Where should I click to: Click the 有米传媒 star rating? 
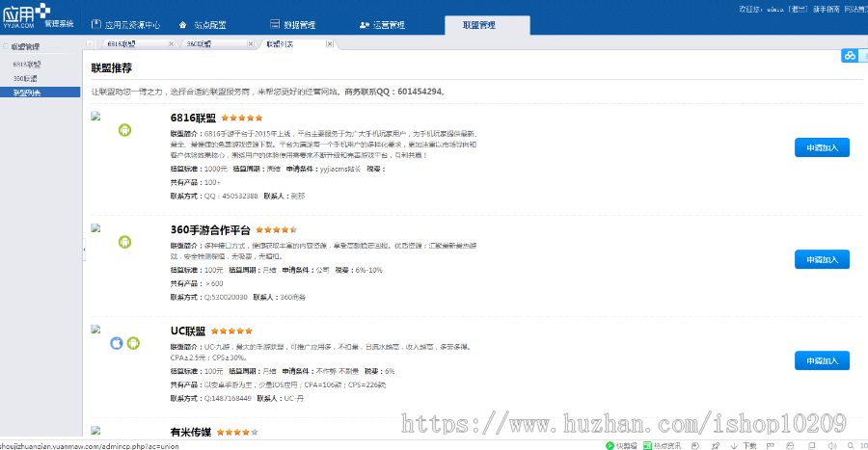[x=237, y=433]
